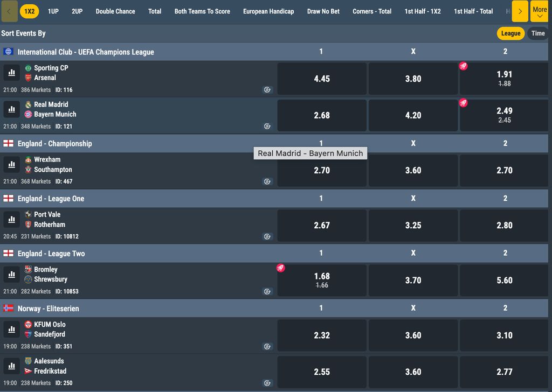Collapse England - Championship section header
The image size is (552, 392).
click(x=274, y=143)
